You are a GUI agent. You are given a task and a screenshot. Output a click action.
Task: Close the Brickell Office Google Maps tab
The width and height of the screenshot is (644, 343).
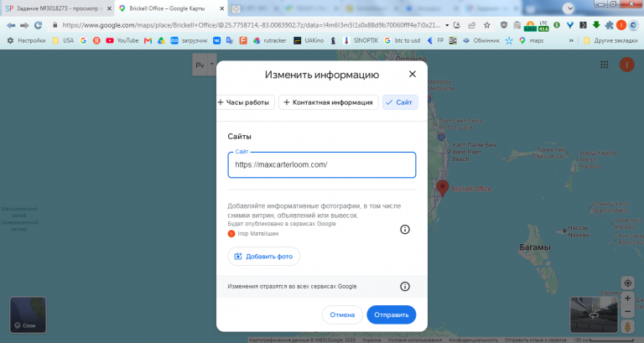tap(221, 8)
